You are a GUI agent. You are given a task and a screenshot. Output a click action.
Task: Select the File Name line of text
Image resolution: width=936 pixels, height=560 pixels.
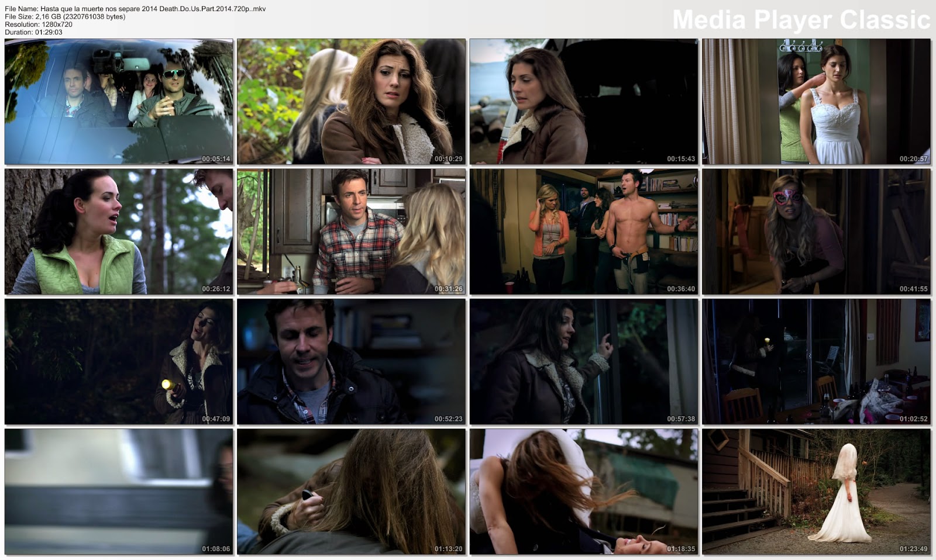135,9
